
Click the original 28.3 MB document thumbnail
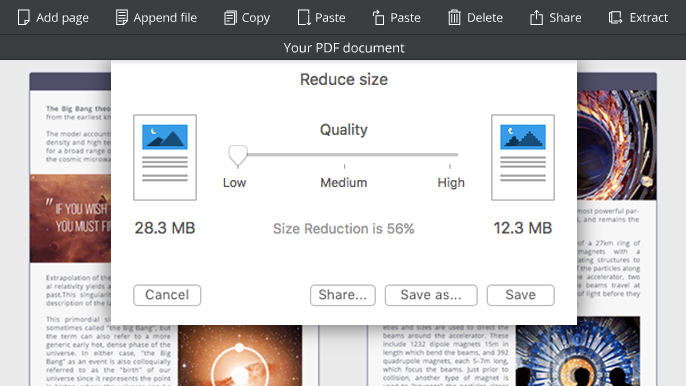click(165, 158)
